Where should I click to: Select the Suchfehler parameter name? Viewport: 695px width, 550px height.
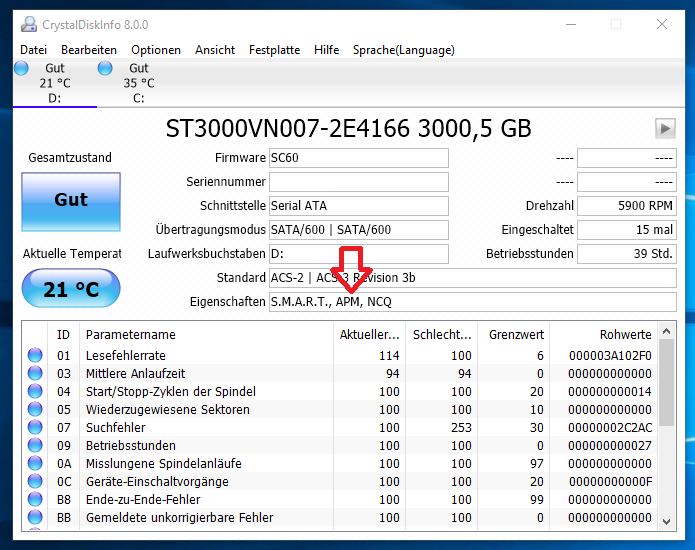click(116, 428)
